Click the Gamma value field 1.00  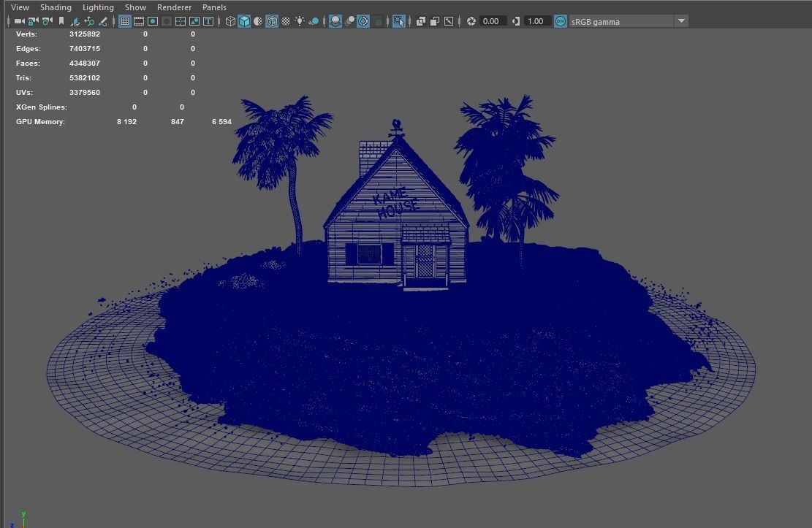tap(537, 21)
